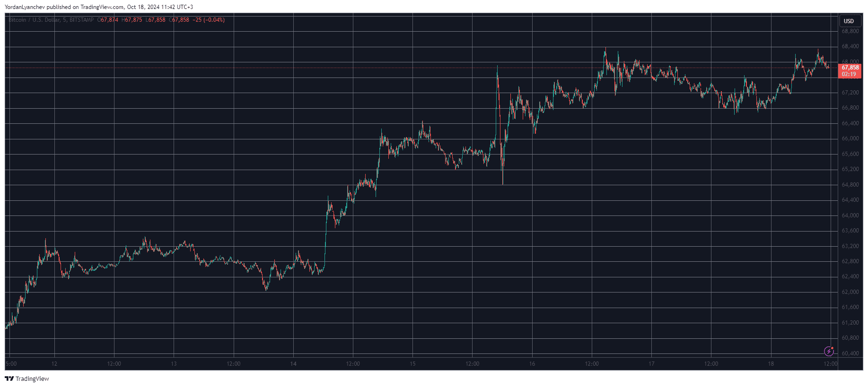Screen dimensions: 868x387
Task: Click the candle countdown timer 02:19
Action: point(849,74)
